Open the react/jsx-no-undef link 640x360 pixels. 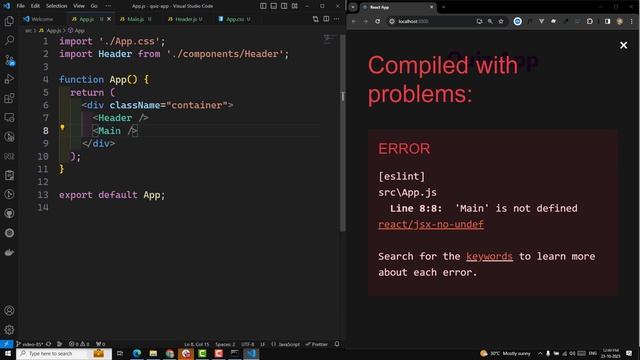tap(431, 224)
